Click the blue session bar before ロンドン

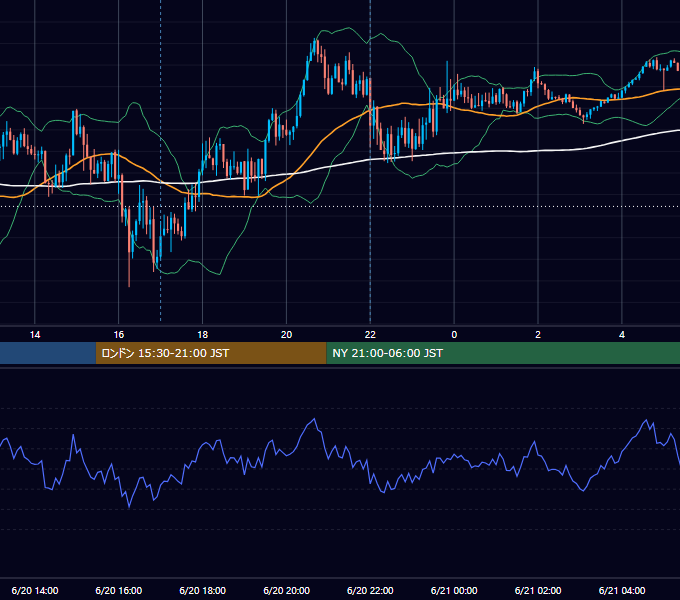point(48,353)
